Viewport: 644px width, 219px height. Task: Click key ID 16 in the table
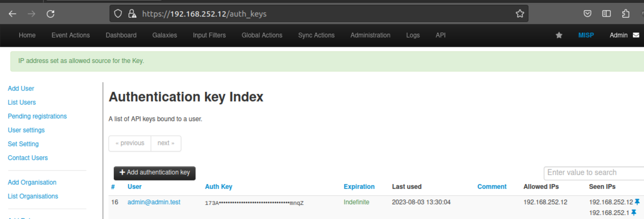click(115, 202)
